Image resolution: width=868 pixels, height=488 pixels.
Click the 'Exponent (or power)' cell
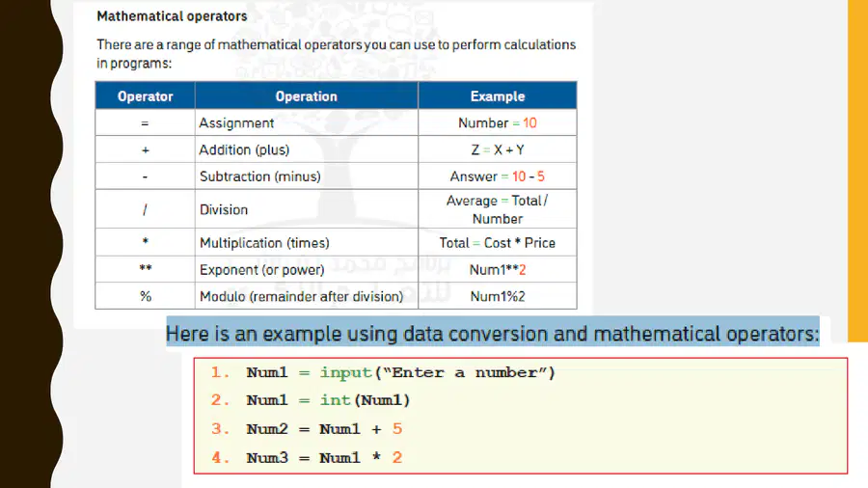(x=306, y=269)
